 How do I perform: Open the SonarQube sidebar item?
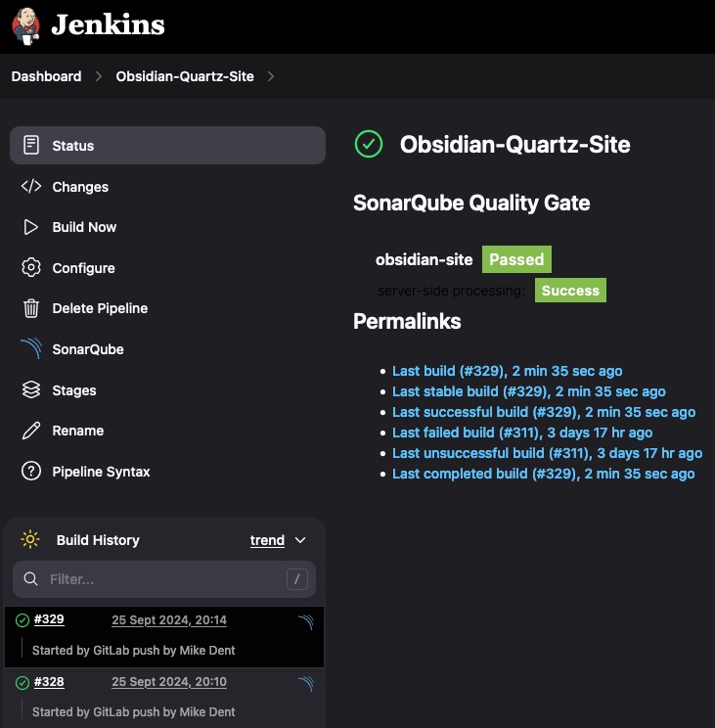(88, 349)
